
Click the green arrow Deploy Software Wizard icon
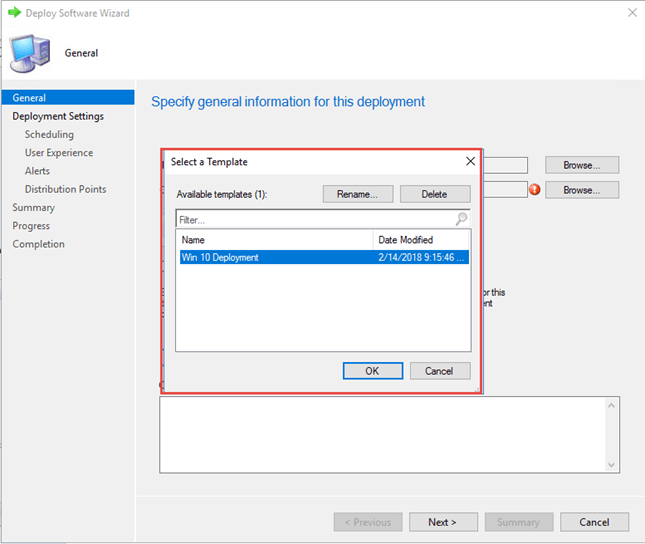[14, 13]
